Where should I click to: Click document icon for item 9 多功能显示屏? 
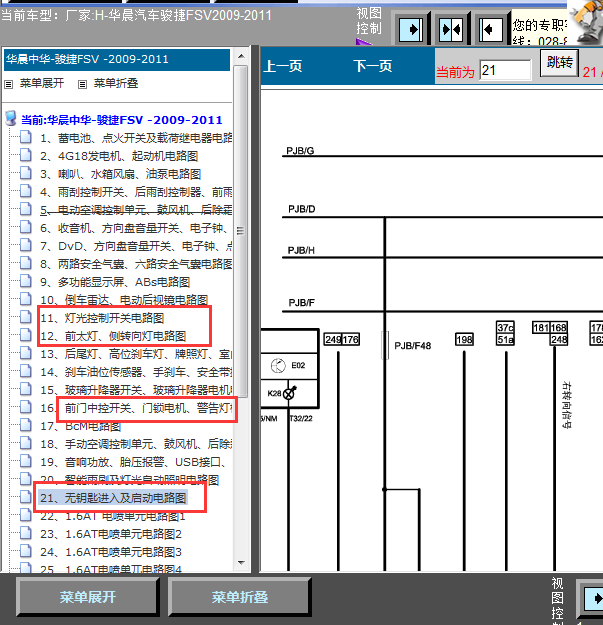click(26, 281)
